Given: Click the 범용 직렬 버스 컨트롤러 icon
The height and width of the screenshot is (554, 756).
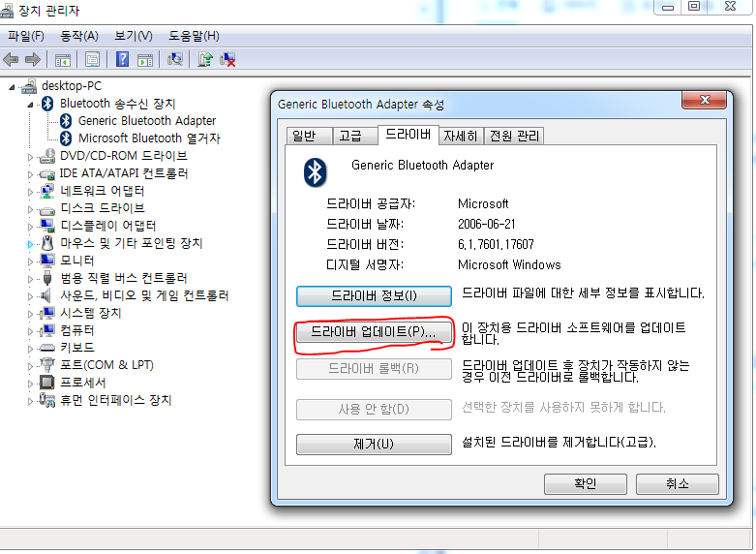Looking at the screenshot, I should coord(47,278).
